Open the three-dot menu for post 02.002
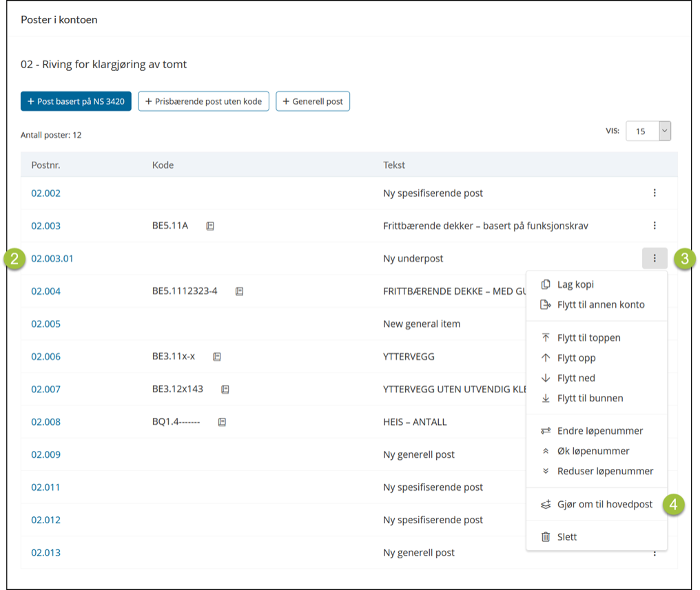700x590 pixels. pyautogui.click(x=655, y=193)
